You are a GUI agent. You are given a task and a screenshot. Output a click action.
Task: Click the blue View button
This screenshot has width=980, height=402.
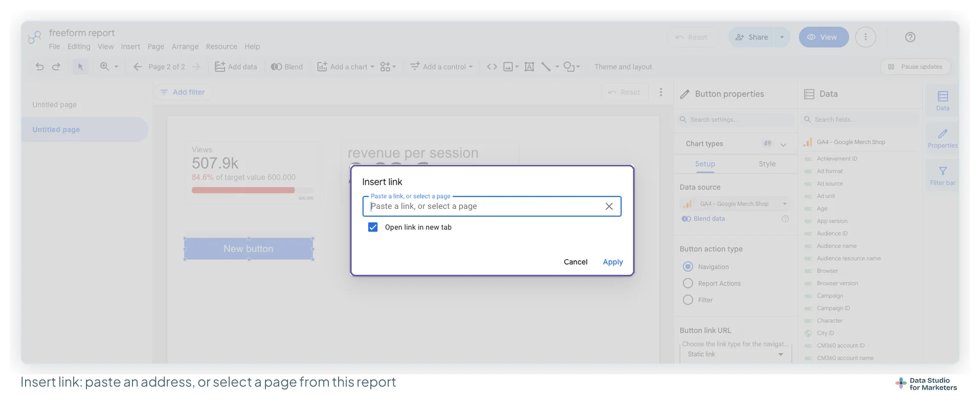[823, 37]
